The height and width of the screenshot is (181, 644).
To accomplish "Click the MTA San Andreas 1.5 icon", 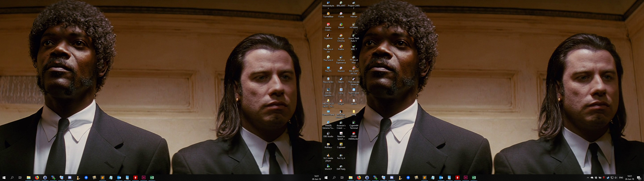I will (x=341, y=114).
